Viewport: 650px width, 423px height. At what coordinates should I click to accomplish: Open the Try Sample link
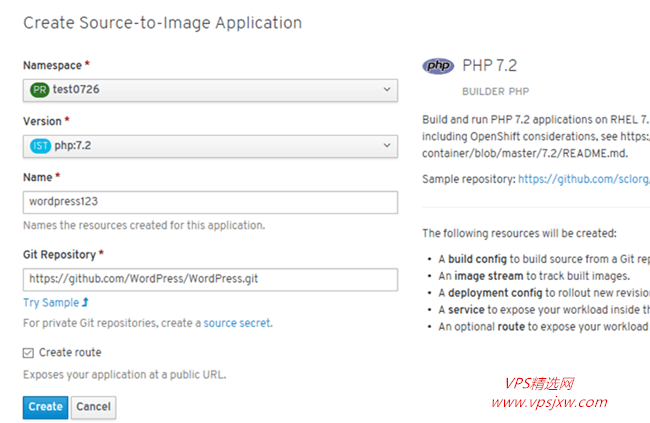click(x=51, y=303)
